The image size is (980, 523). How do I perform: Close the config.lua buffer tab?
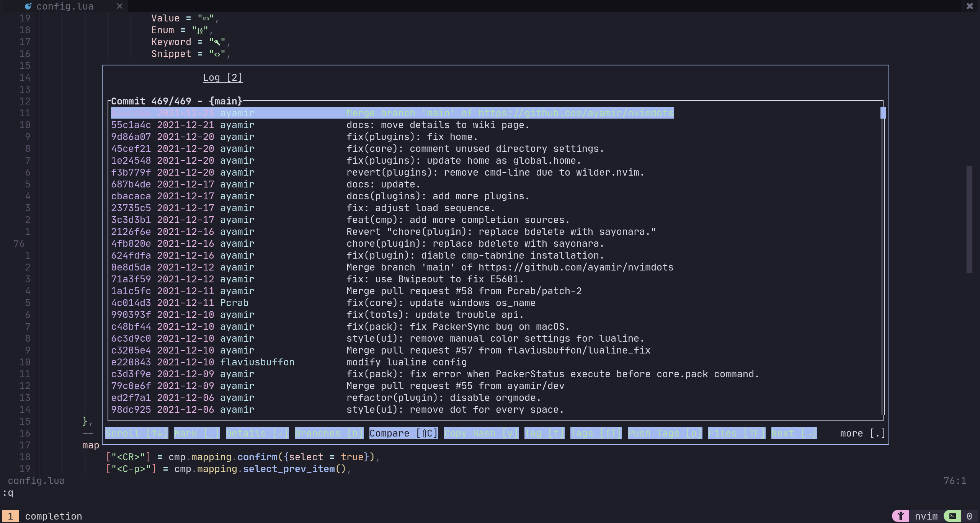tap(119, 6)
